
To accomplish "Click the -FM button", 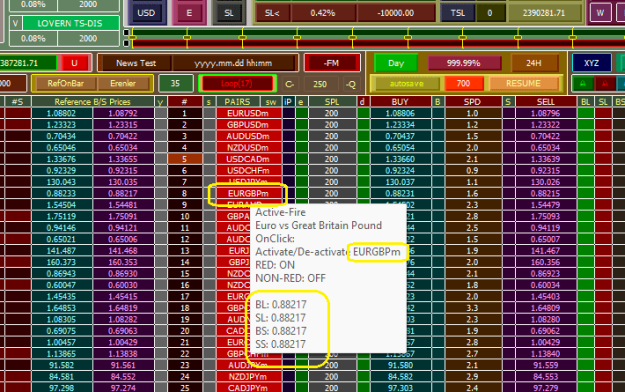I will (332, 63).
